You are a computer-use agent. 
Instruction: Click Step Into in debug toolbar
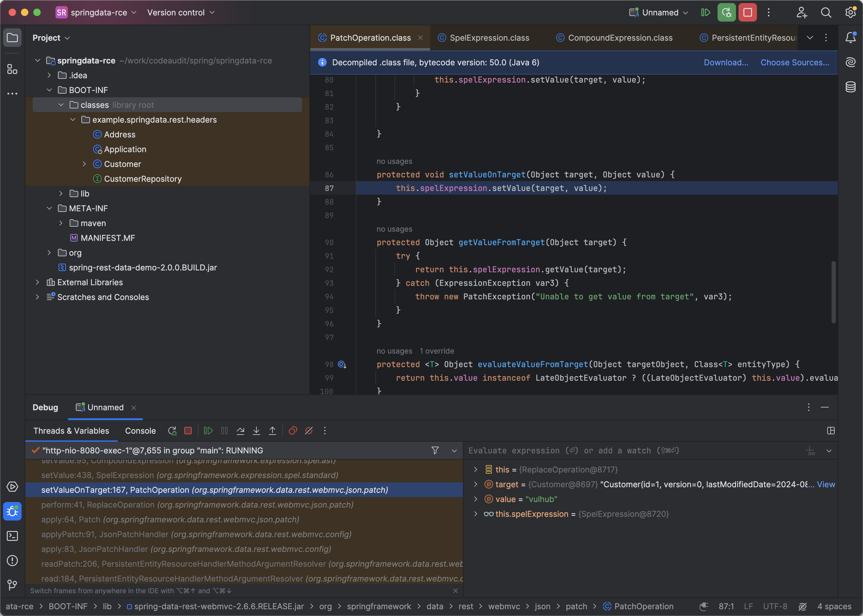tap(256, 431)
